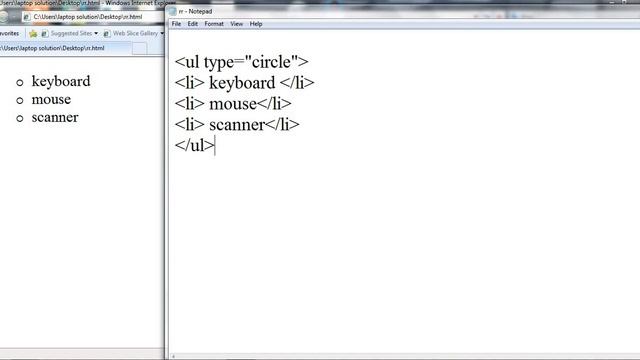Click the 'keyboard' list item in the browser
This screenshot has width=640, height=360.
61,81
